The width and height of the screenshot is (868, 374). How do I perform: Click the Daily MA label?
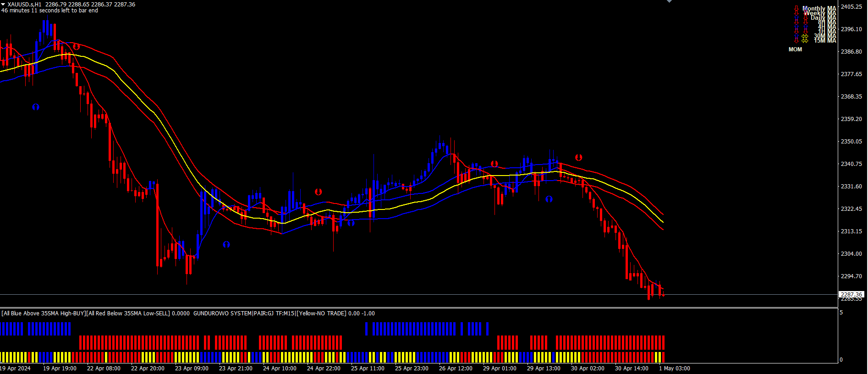click(824, 17)
